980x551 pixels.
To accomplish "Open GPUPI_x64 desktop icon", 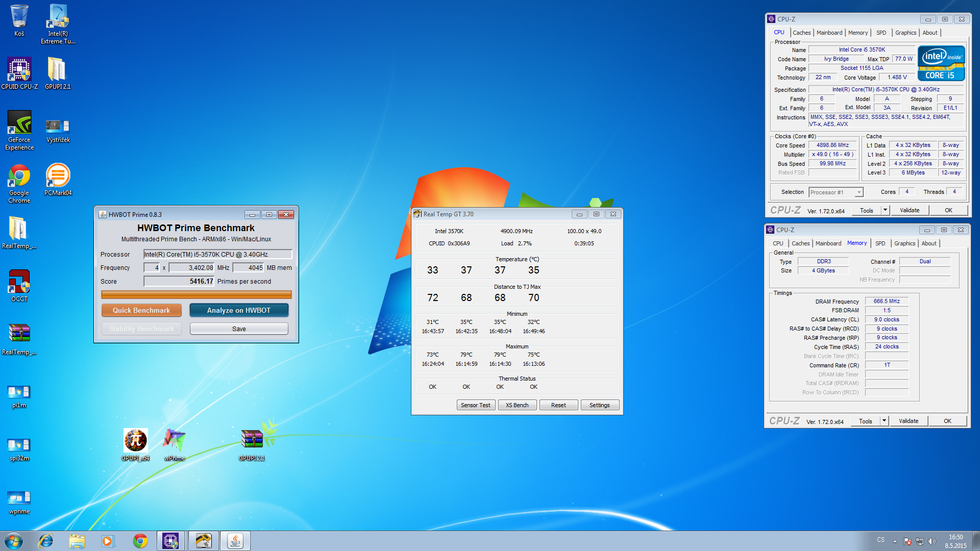I will point(135,444).
